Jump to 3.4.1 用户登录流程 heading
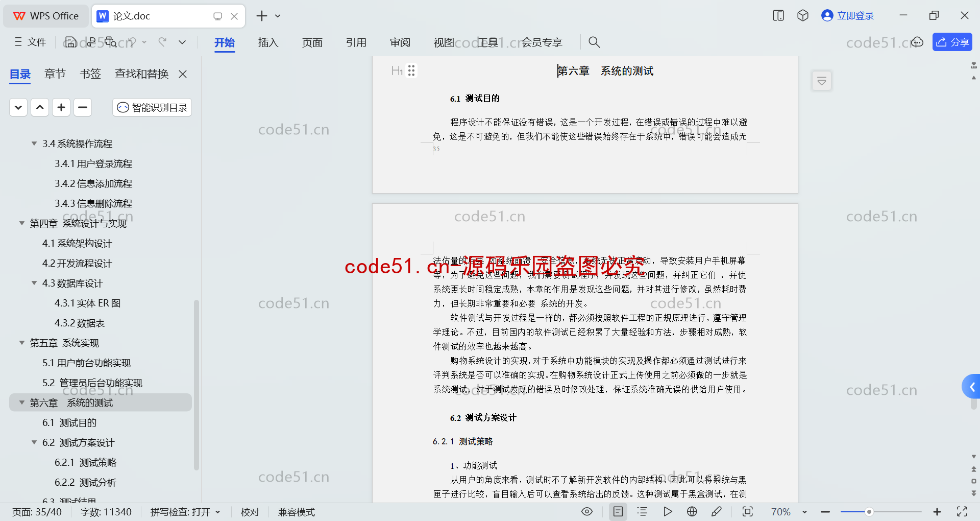 point(93,163)
